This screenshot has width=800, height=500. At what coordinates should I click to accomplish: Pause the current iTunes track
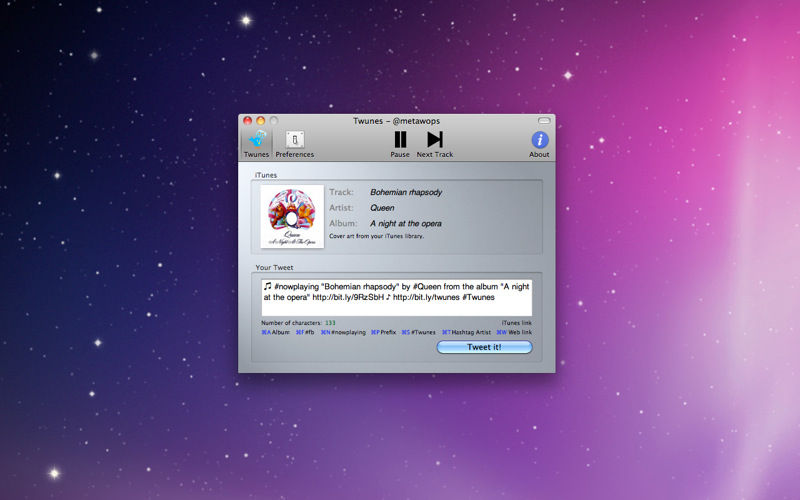pyautogui.click(x=400, y=144)
